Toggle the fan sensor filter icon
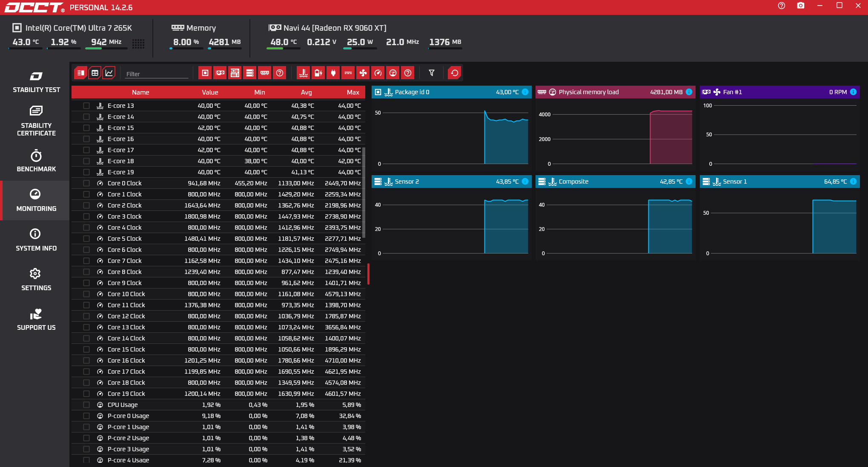This screenshot has width=868, height=467. (x=363, y=73)
